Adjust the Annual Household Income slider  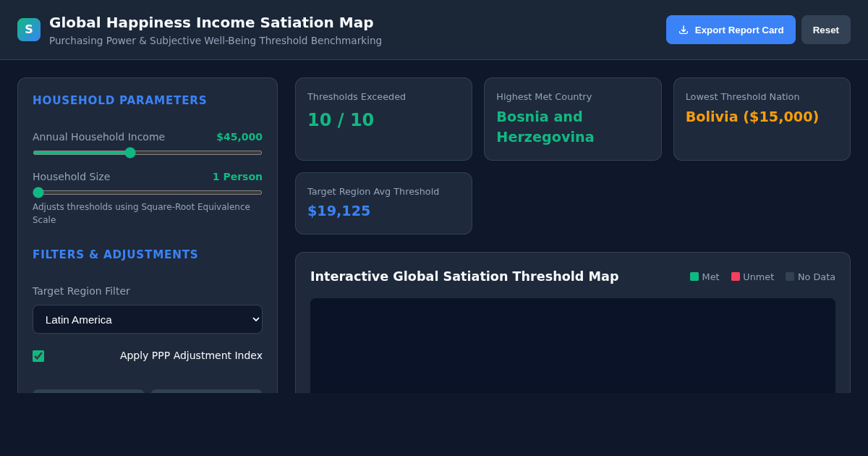[148, 153]
